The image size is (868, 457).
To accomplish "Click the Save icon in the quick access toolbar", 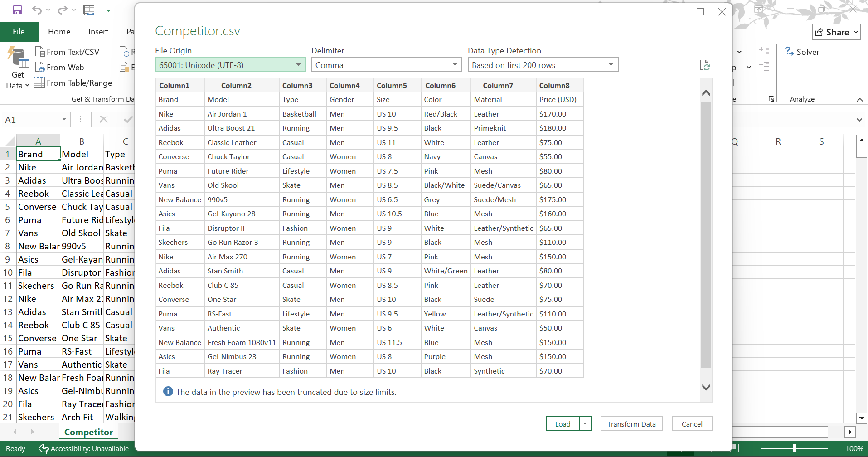I will (17, 10).
